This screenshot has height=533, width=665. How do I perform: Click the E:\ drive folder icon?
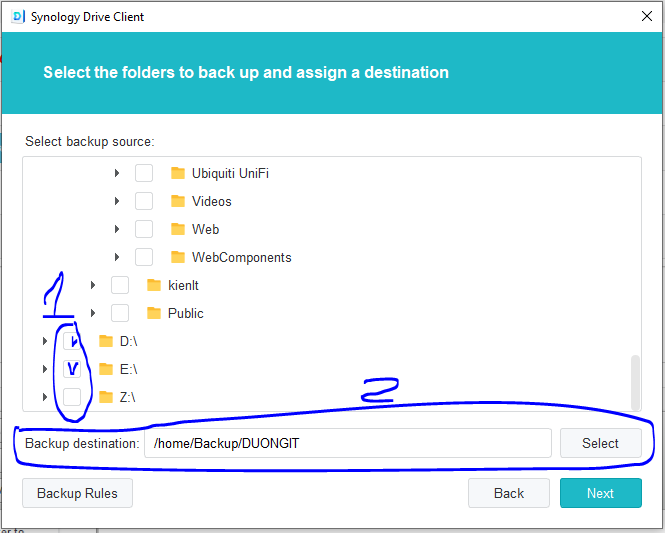coord(106,369)
